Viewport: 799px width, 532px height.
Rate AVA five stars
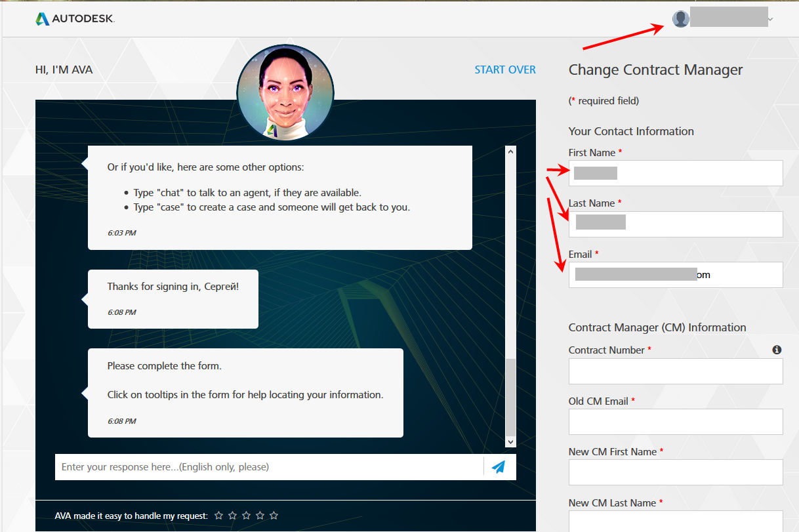pyautogui.click(x=274, y=516)
